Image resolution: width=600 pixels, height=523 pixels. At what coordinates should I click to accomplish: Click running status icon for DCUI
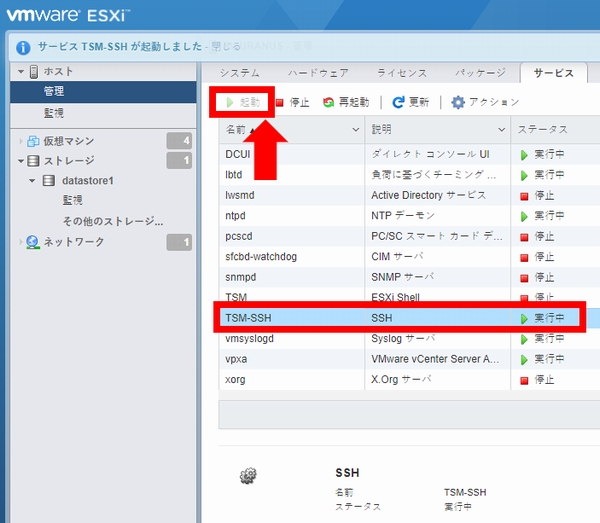click(x=524, y=155)
